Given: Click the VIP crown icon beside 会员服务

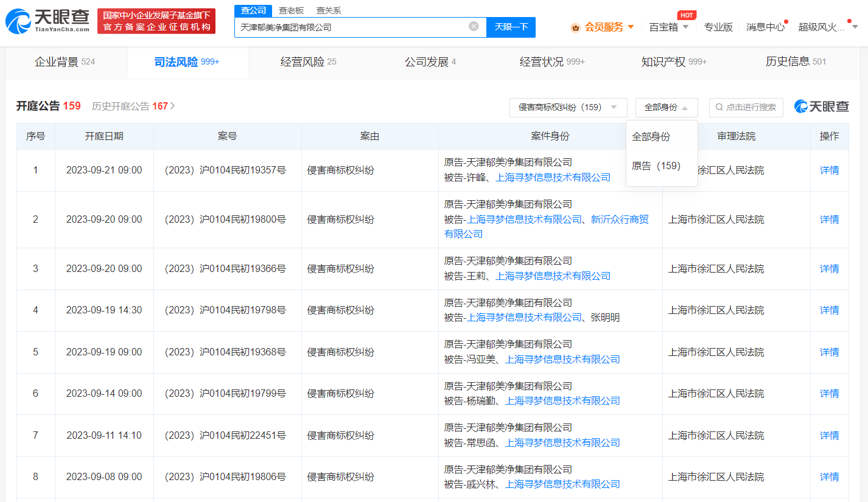Looking at the screenshot, I should pyautogui.click(x=575, y=27).
